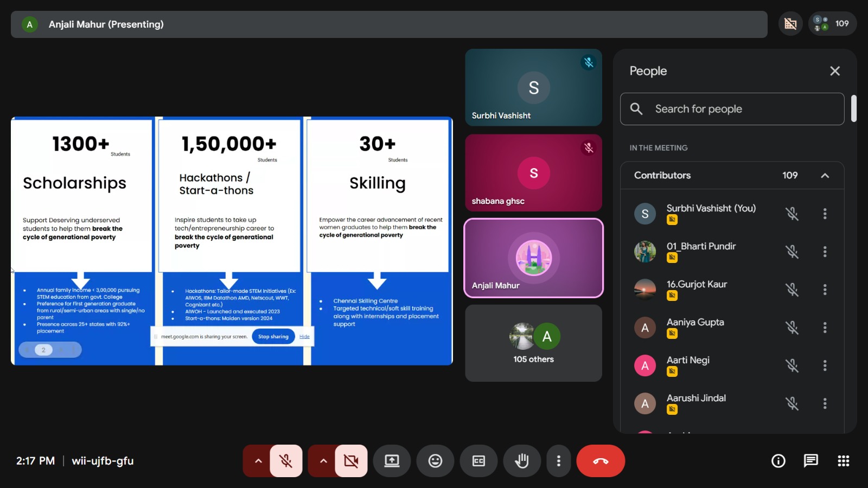Toggle the camera on or off

(351, 461)
